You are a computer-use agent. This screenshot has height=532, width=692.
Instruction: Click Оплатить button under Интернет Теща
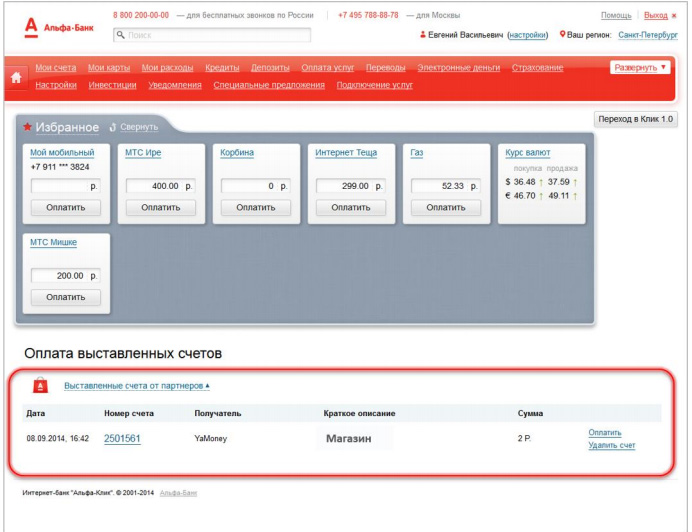coord(351,208)
